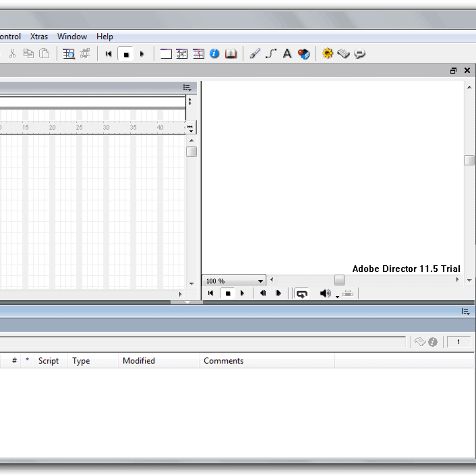The width and height of the screenshot is (476, 476).
Task: Open the Window menu
Action: [x=72, y=36]
